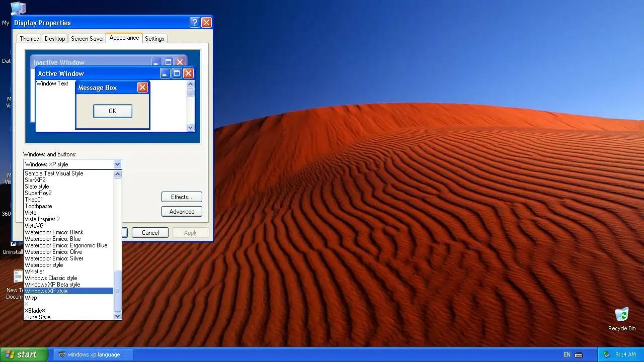The image size is (644, 362).
Task: Close the Display Properties dialog
Action: click(x=206, y=23)
